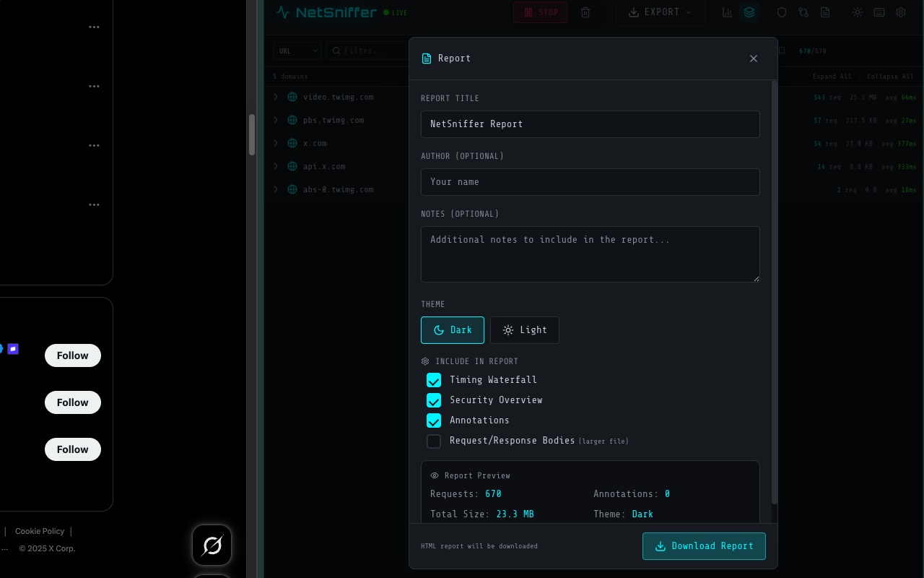
Task: Click the 'Total Size: 23.3 MB' preview value
Action: [x=482, y=514]
